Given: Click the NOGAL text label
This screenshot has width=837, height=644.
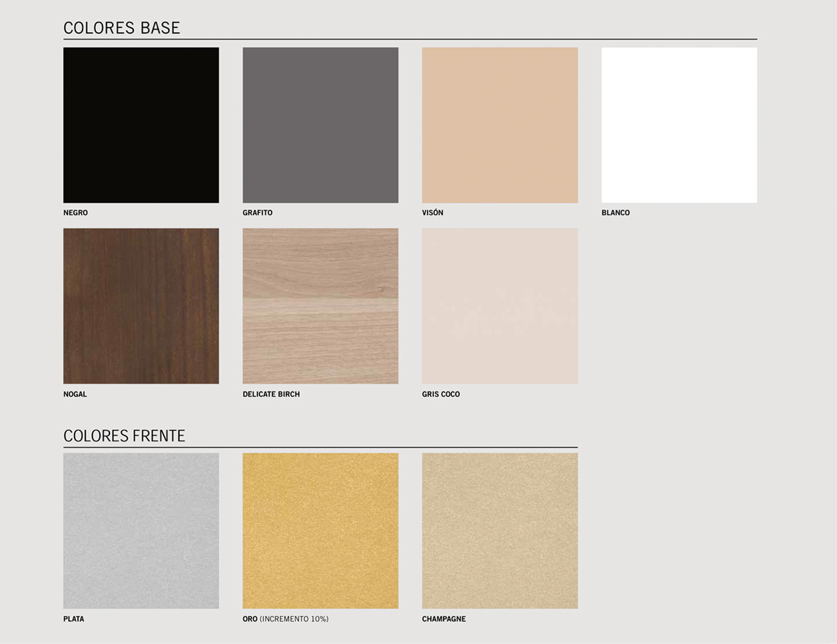Looking at the screenshot, I should point(75,394).
